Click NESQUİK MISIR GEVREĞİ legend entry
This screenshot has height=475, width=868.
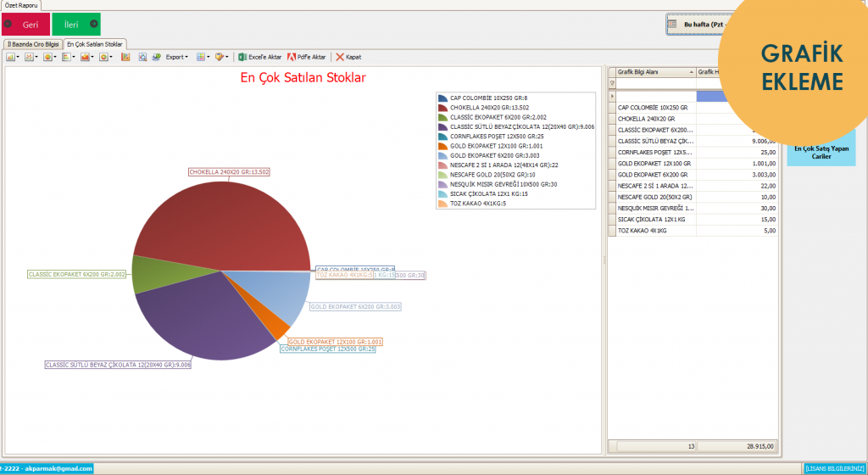point(504,184)
